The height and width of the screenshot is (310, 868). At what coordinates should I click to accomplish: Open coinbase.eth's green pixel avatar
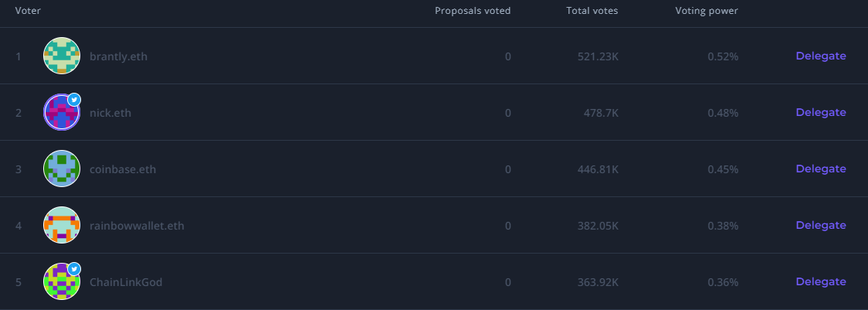(x=62, y=169)
